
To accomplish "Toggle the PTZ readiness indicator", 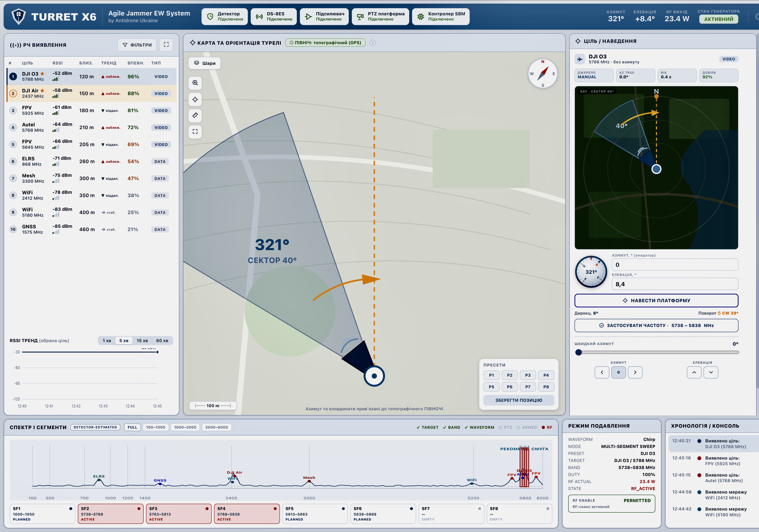I will (505, 427).
